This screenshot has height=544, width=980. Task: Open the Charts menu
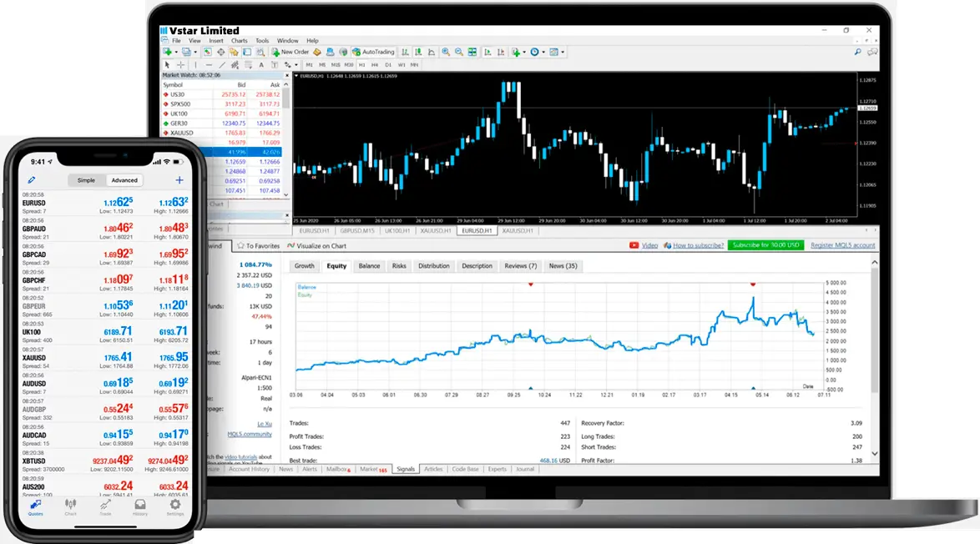(x=240, y=41)
